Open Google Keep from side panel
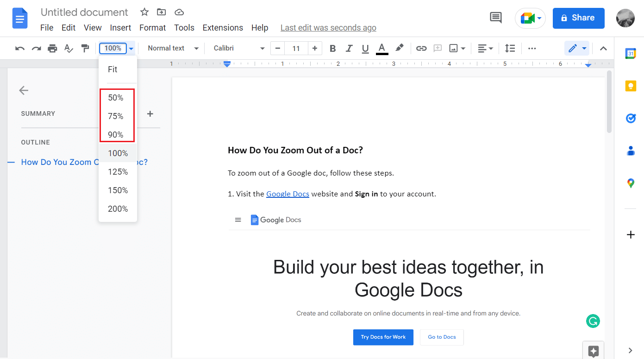The image size is (644, 359). click(x=631, y=86)
